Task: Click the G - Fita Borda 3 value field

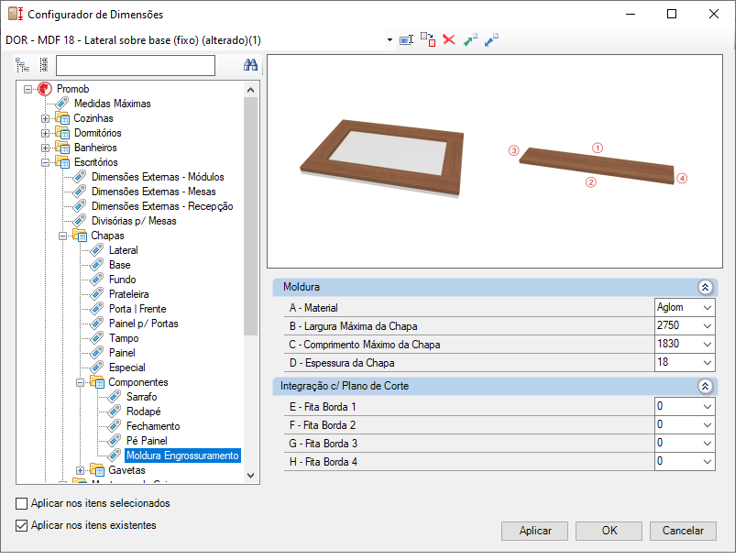Action: [678, 443]
